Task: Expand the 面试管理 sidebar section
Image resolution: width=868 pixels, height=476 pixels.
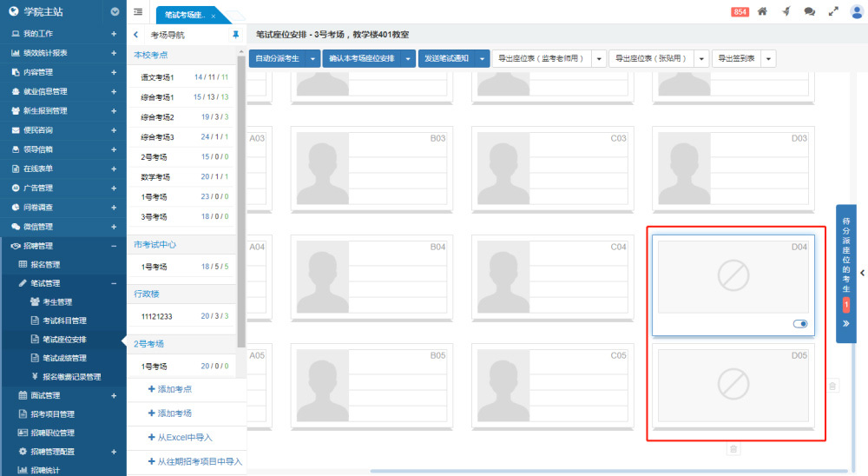Action: click(114, 395)
